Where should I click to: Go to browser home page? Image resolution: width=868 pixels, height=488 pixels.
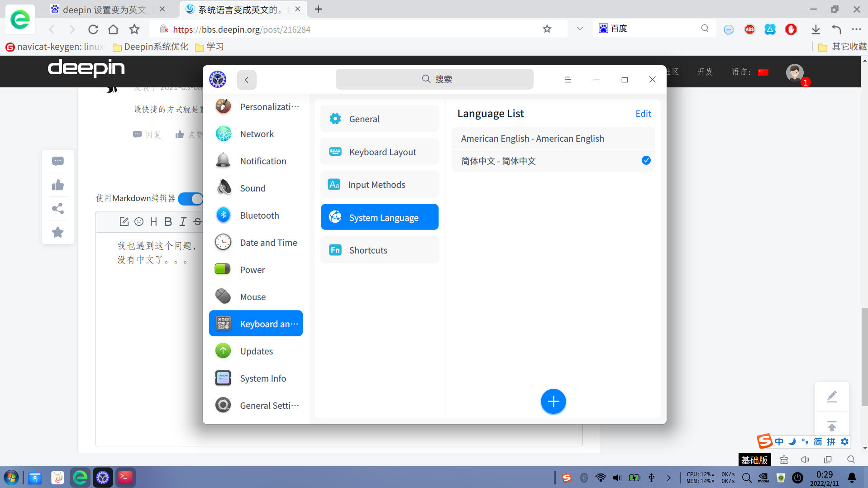click(x=113, y=29)
